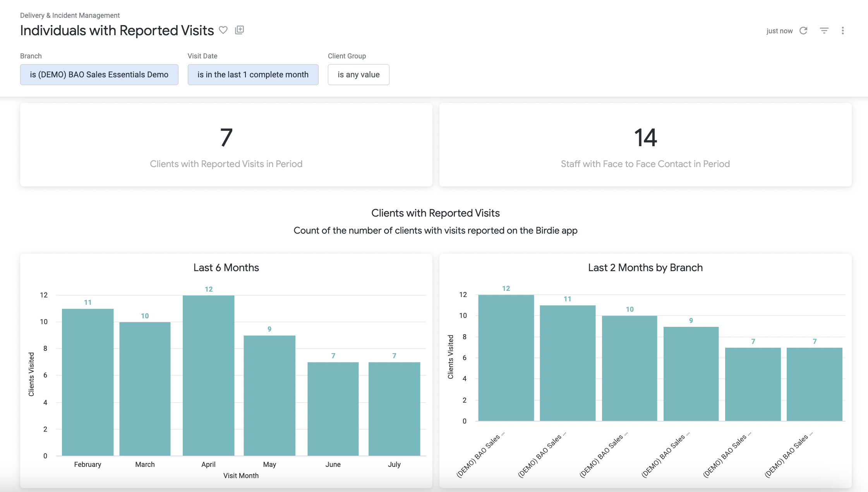Open the three-dot dashboard actions menu
Screen dimensions: 868x492
[x=843, y=31]
